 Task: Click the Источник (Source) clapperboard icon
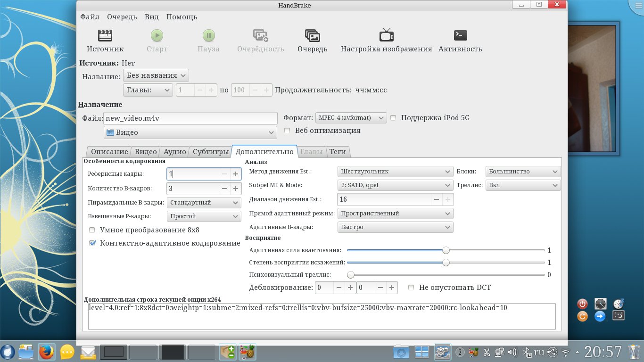(x=105, y=36)
